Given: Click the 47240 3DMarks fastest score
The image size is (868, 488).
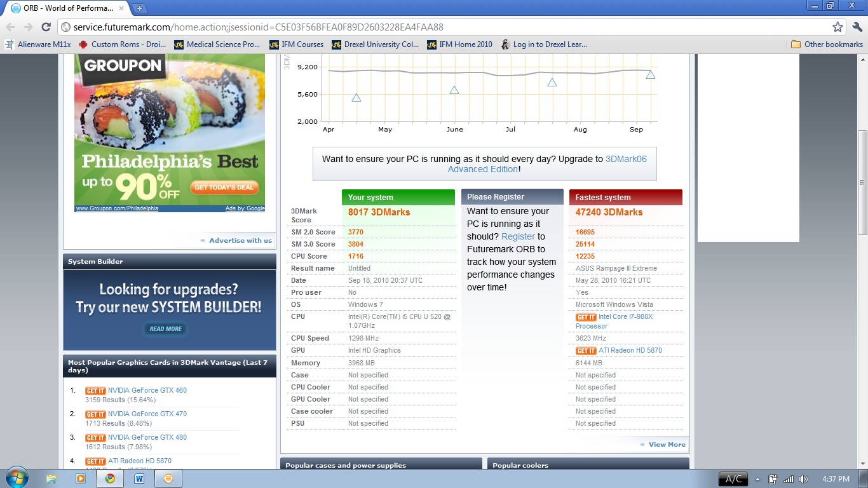Looking at the screenshot, I should [x=609, y=212].
